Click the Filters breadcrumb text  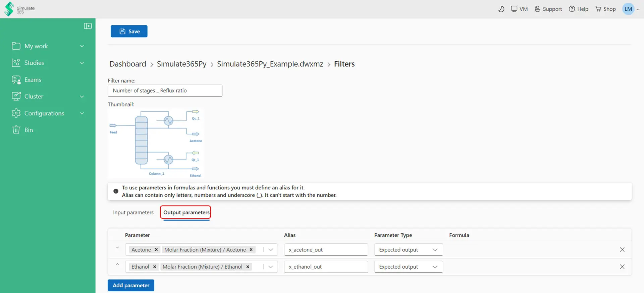coord(344,64)
